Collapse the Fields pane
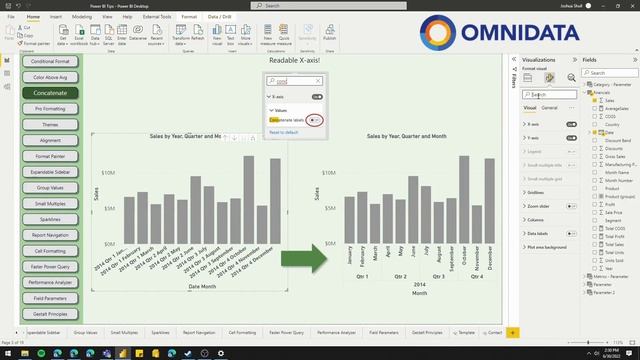640x360 pixels. tap(635, 60)
